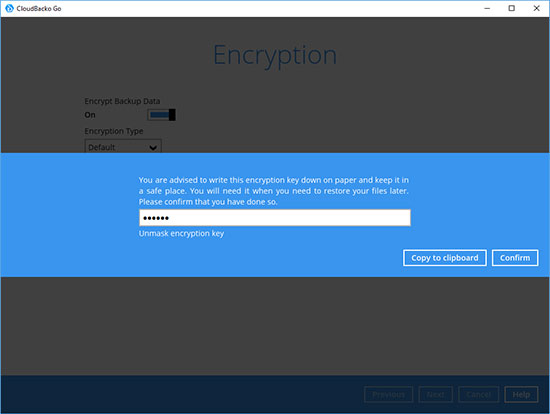Click the dimmed Cancel button
The image size is (550, 414).
point(478,395)
